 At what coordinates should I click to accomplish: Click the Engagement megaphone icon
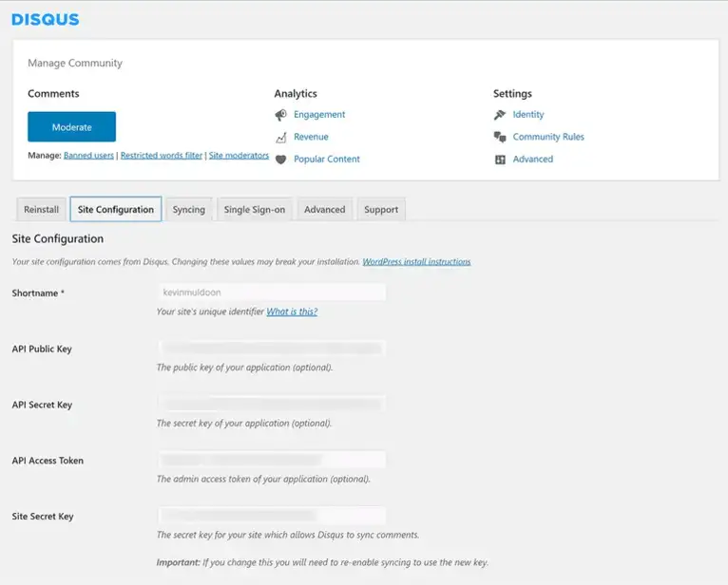tap(281, 115)
